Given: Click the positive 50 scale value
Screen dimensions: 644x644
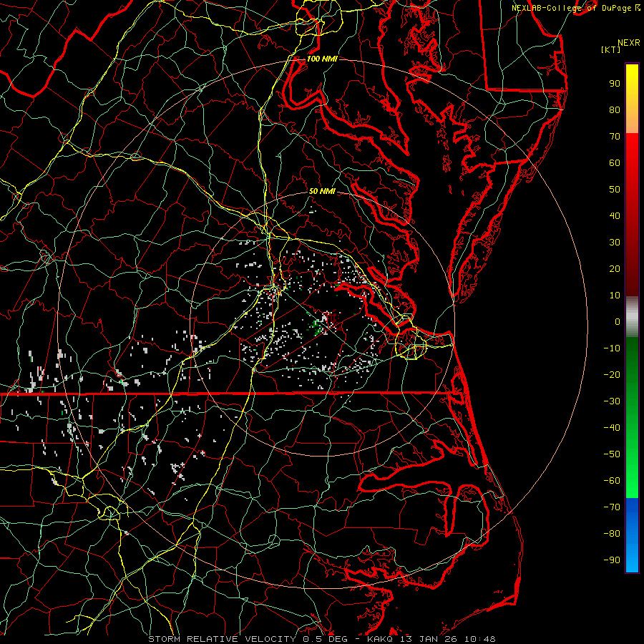Looking at the screenshot, I should tap(615, 190).
